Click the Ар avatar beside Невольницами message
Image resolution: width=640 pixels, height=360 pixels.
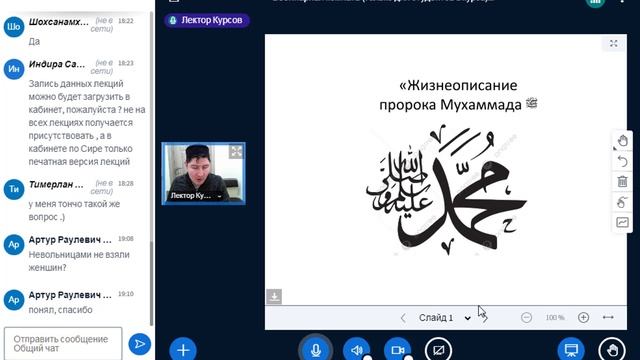pyautogui.click(x=14, y=244)
